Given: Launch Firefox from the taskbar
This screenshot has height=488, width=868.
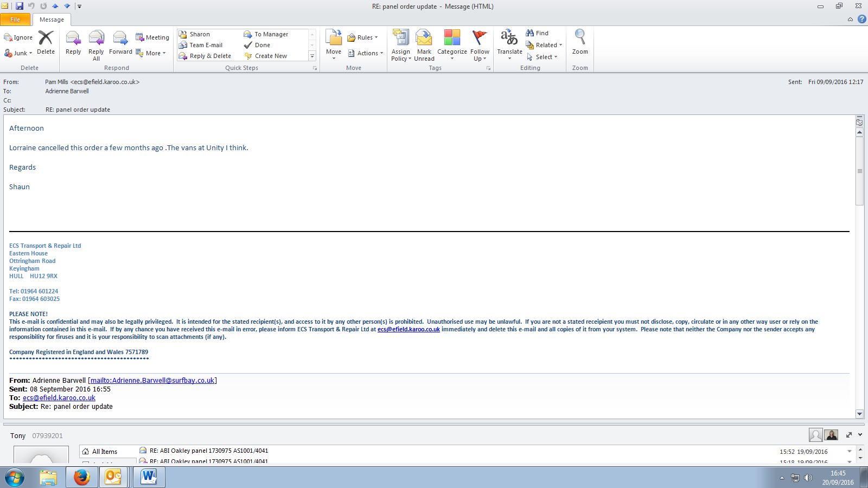Looking at the screenshot, I should pos(82,478).
